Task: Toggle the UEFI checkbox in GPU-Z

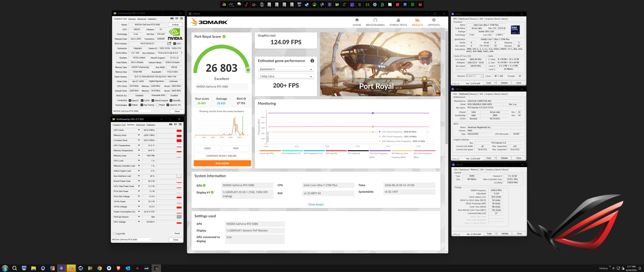Action: (x=174, y=44)
